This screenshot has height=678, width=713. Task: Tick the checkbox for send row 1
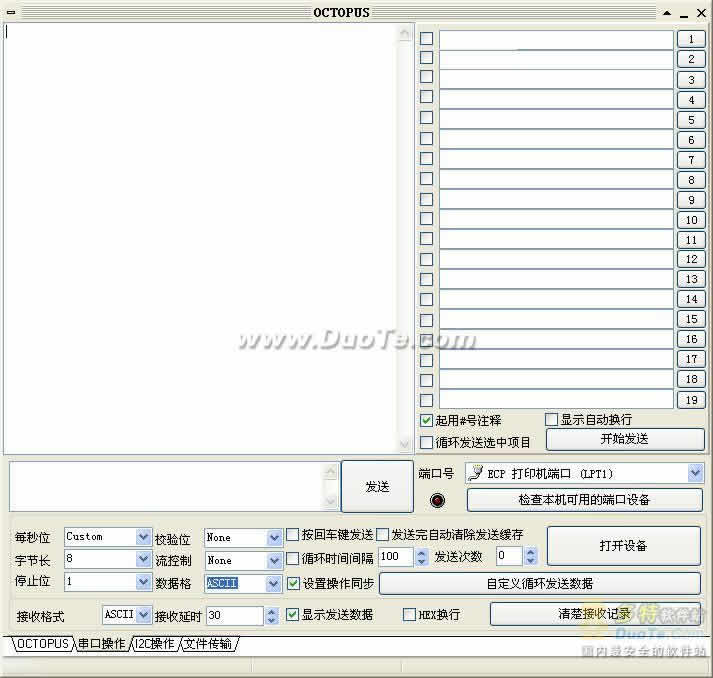coord(427,38)
